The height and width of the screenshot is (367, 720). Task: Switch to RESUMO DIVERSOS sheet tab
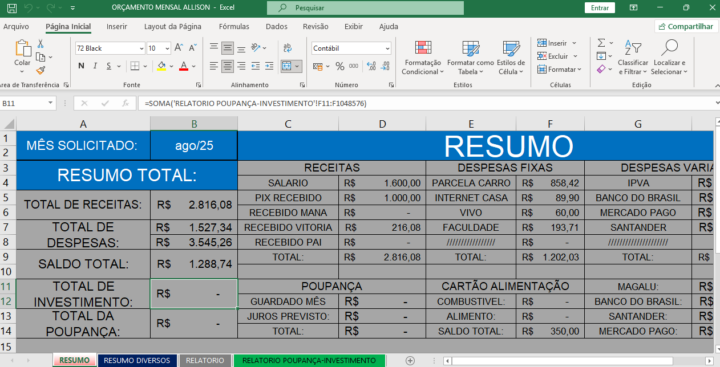[137, 361]
